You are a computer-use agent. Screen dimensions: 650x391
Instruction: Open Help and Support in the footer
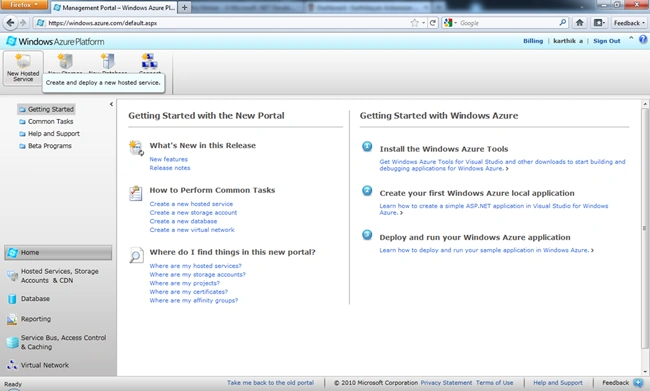[x=558, y=383]
